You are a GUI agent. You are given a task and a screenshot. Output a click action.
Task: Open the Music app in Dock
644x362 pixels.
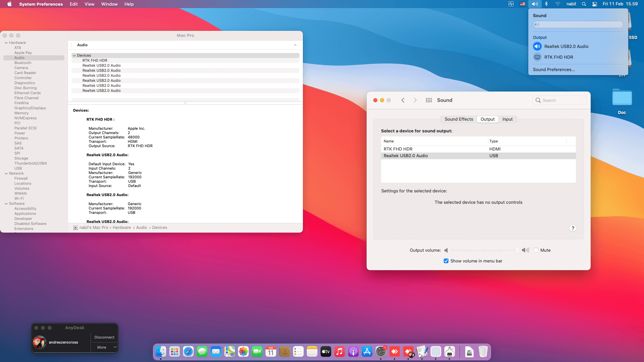[339, 352]
